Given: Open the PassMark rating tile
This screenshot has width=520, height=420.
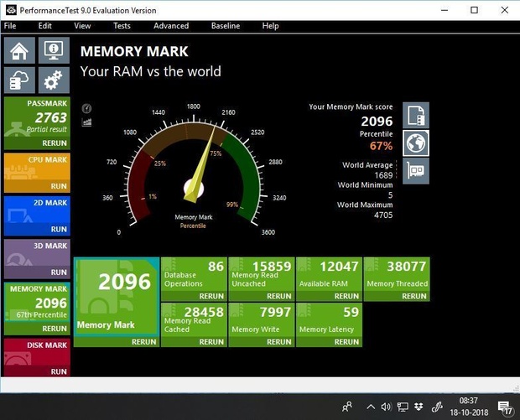Looking at the screenshot, I should 37,117.
